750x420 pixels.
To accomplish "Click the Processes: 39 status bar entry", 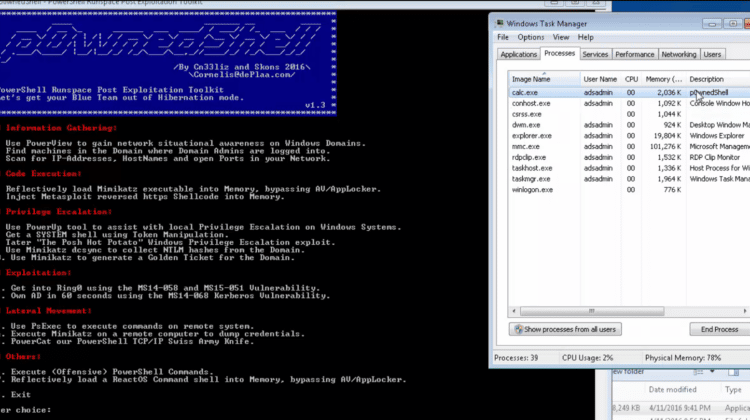I will (x=516, y=358).
